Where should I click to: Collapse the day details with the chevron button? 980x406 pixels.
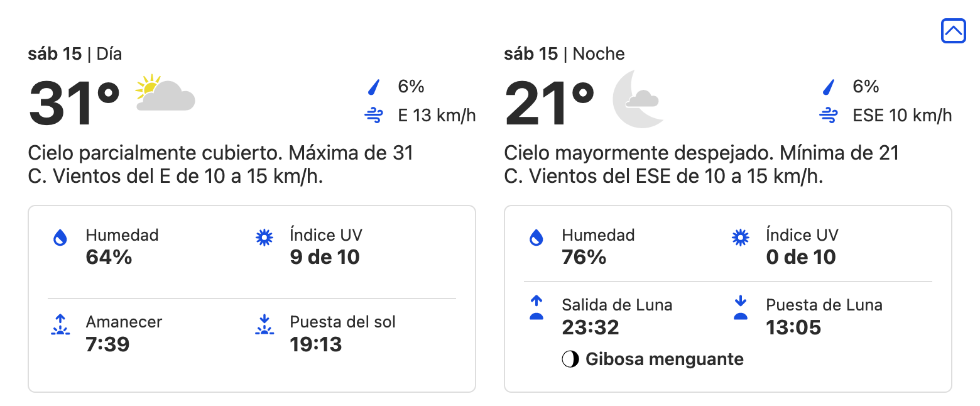[x=953, y=31]
